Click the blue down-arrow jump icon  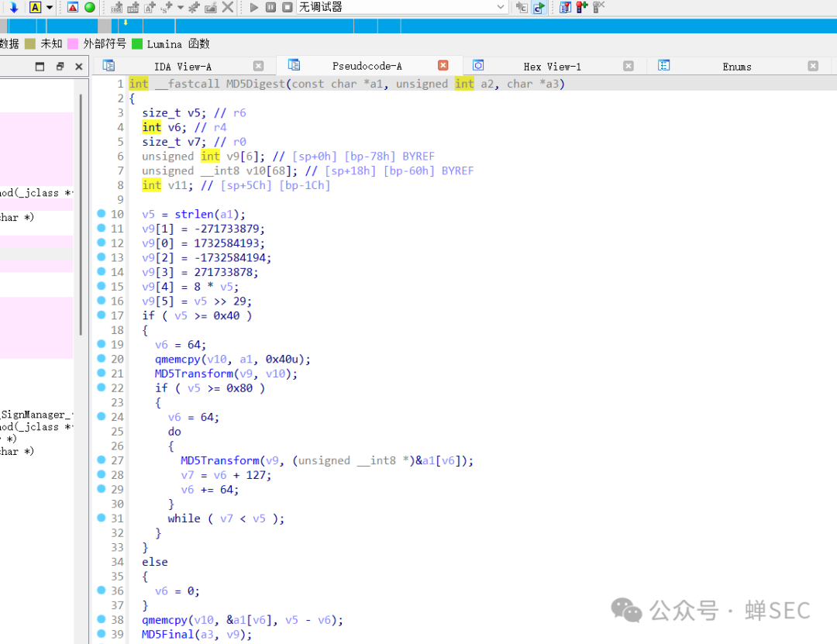tap(14, 7)
